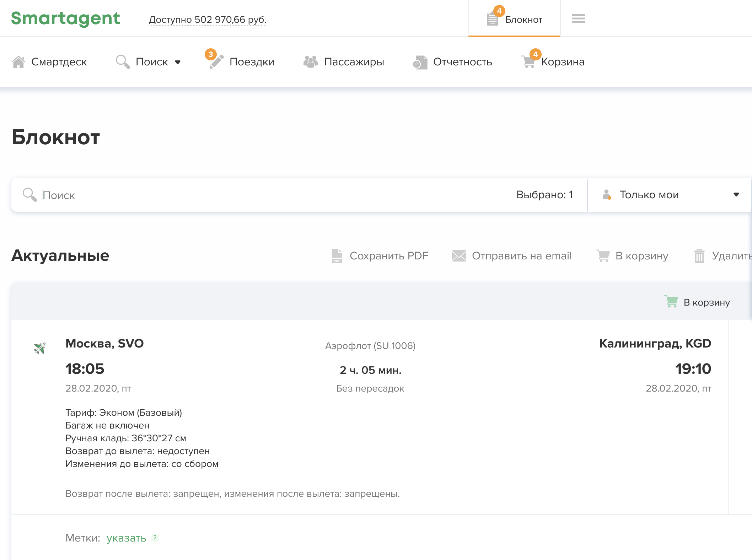Click the Сохранить PDF document icon

pyautogui.click(x=337, y=256)
